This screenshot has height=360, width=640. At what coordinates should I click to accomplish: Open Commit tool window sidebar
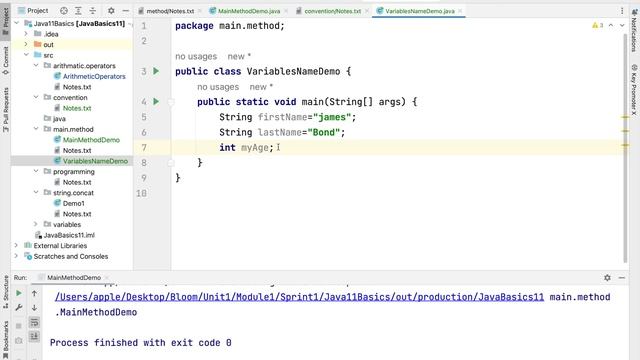tap(5, 61)
